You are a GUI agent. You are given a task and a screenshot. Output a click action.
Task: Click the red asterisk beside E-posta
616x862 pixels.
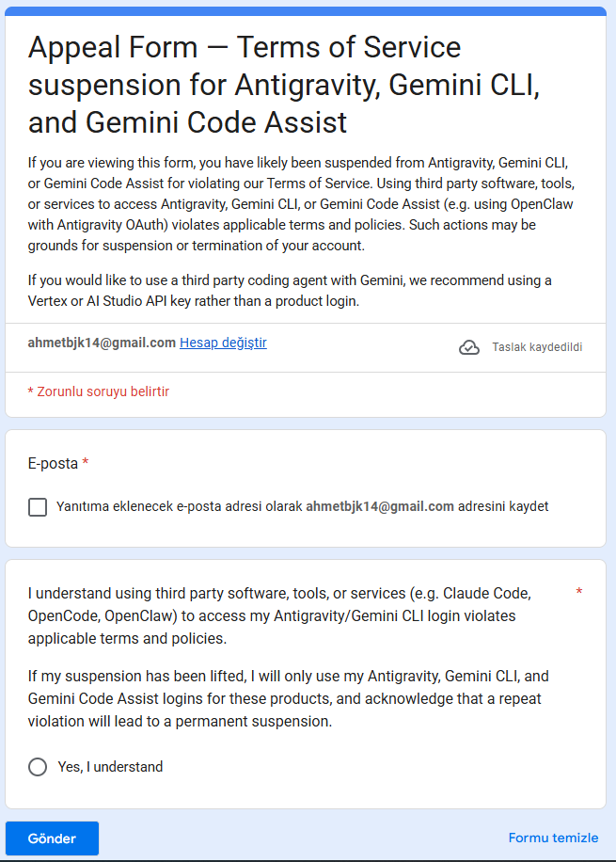point(86,462)
